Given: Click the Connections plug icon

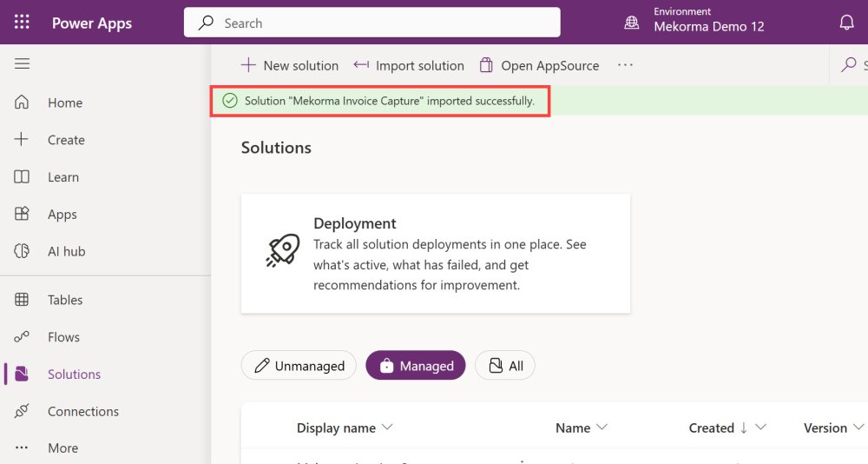Looking at the screenshot, I should (x=22, y=411).
